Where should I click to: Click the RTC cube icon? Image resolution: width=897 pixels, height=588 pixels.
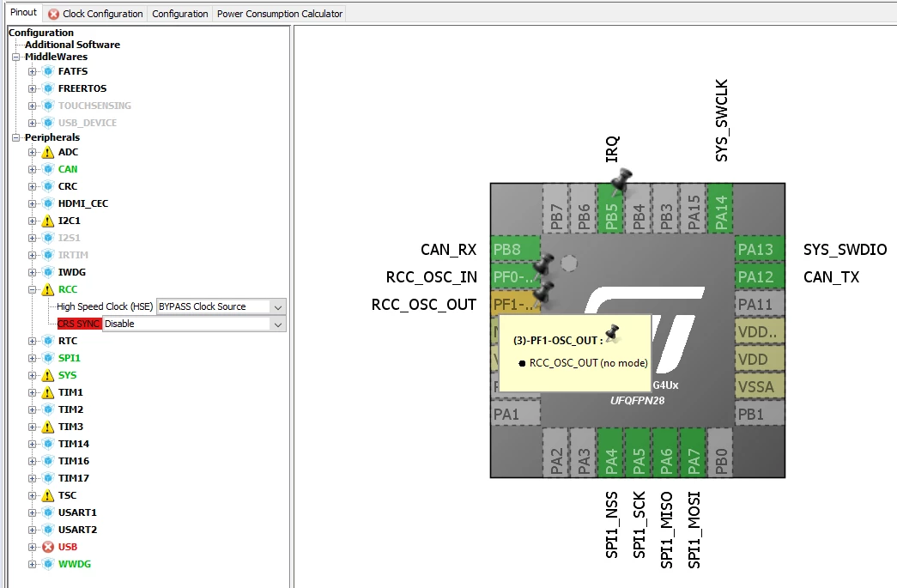[x=48, y=341]
